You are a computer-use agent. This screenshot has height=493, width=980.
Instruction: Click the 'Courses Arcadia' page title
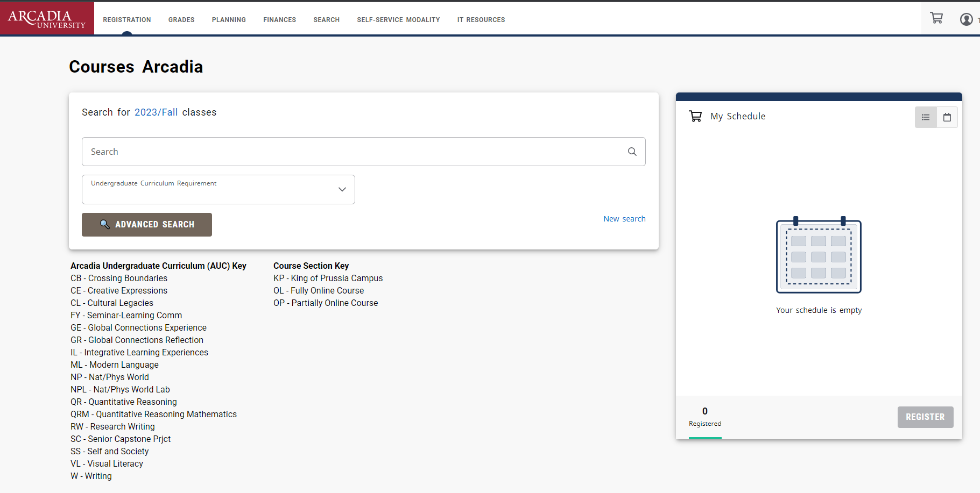(x=136, y=67)
